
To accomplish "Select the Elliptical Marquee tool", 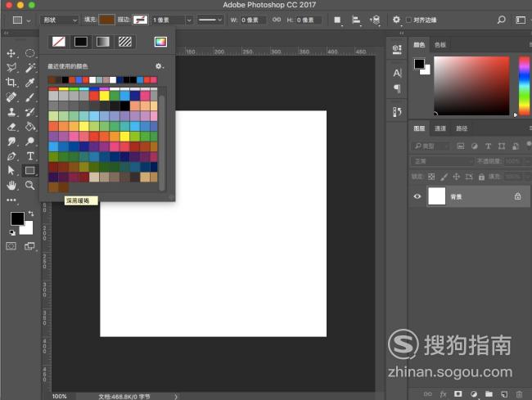I will pyautogui.click(x=29, y=53).
